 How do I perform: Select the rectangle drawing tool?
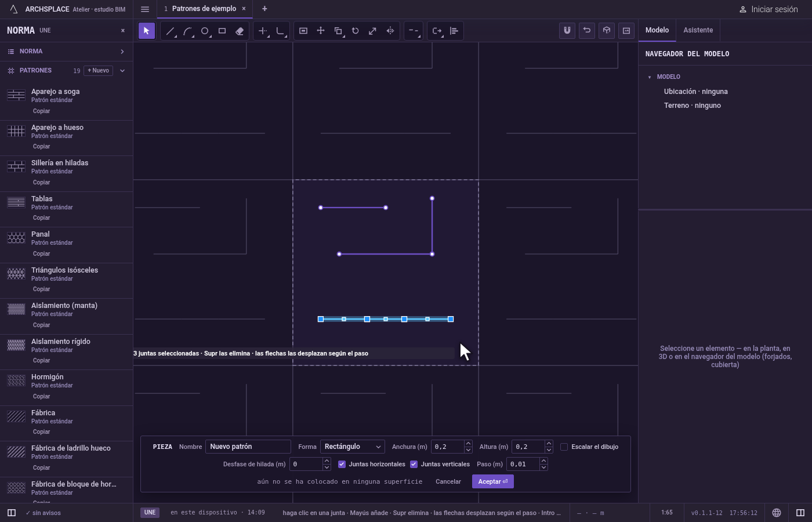(222, 31)
